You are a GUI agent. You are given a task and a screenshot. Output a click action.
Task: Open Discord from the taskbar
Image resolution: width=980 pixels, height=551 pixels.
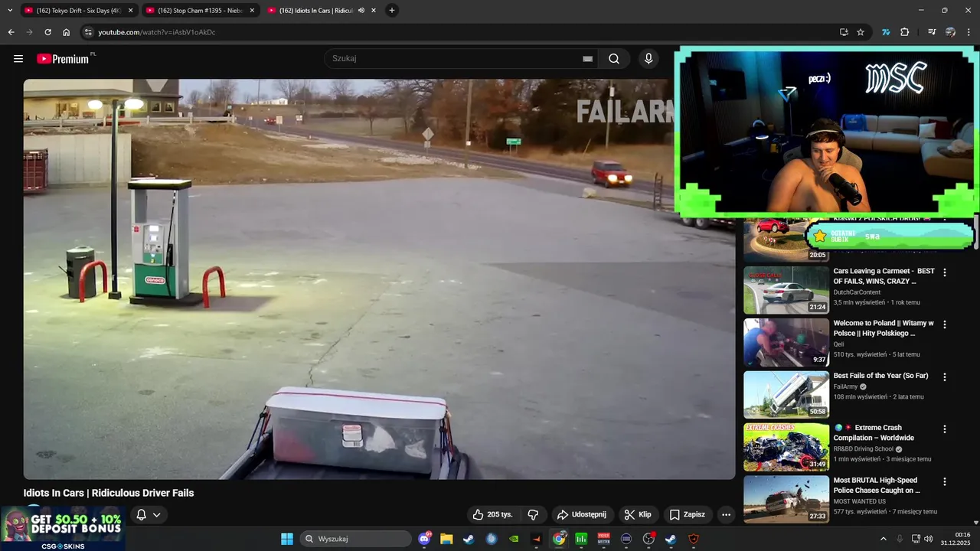coord(425,539)
